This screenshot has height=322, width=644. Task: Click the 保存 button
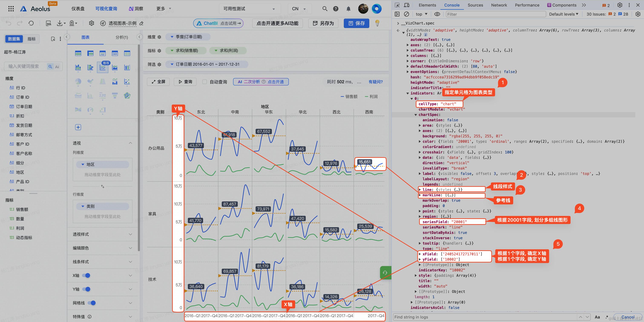(356, 23)
